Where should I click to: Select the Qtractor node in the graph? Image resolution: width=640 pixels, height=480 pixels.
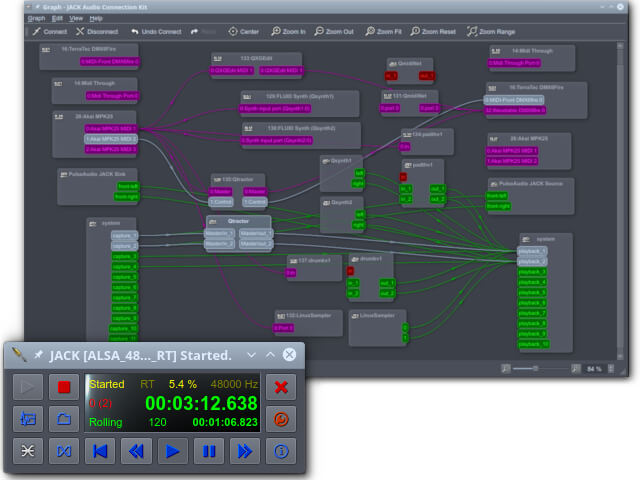[238, 220]
